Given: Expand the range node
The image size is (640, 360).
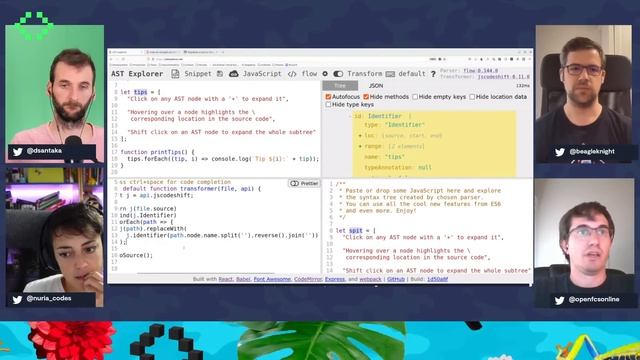Looking at the screenshot, I should [x=360, y=146].
